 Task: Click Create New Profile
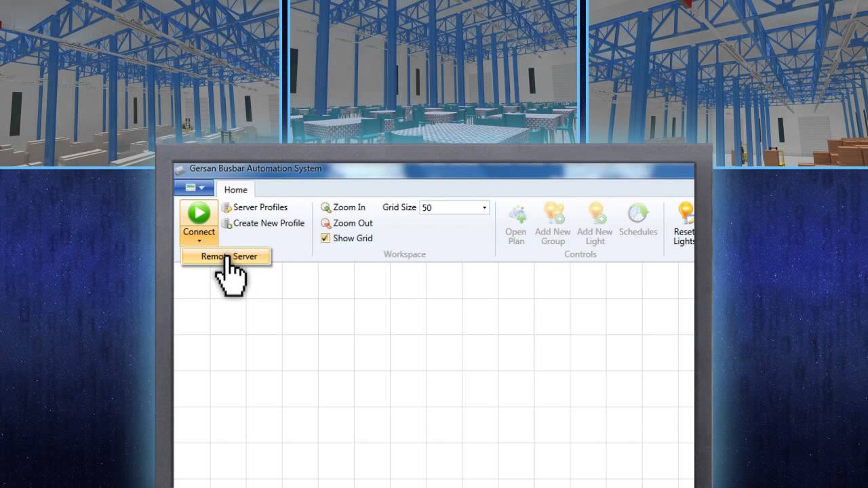coord(263,223)
